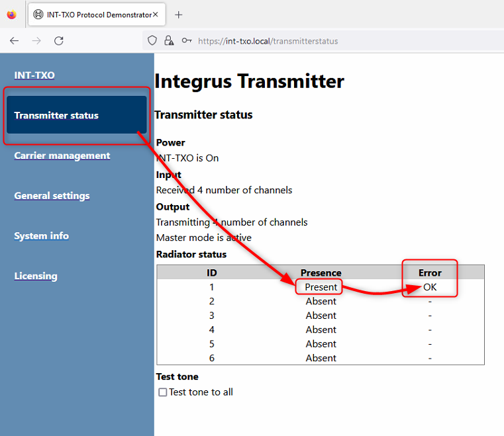Click the 'Test tone to all' label
The image size is (504, 436).
pyautogui.click(x=201, y=392)
